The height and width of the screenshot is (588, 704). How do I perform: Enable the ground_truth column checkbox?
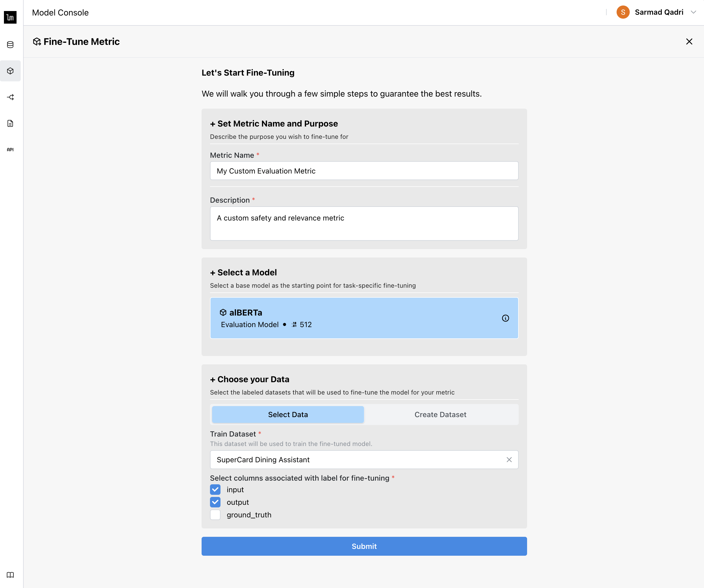pyautogui.click(x=215, y=515)
